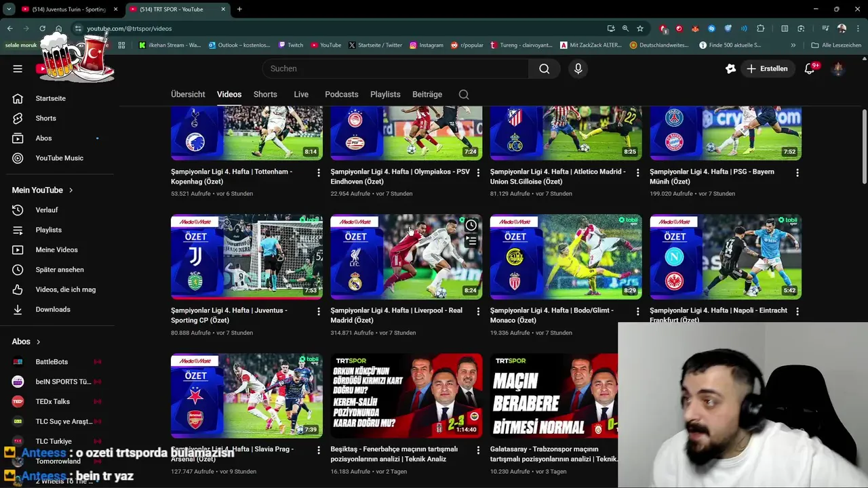
Task: Open options for PSG - Bayern video
Action: coord(797,173)
